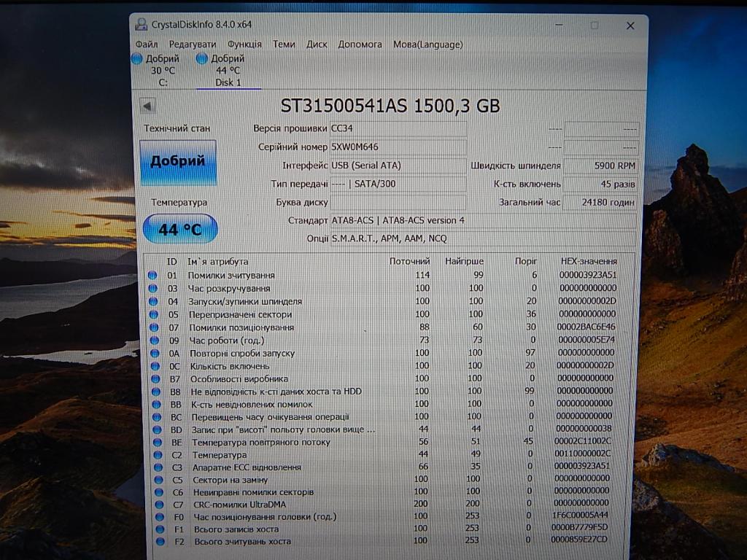Open the Мова(Language) menu
747x560 pixels.
427,44
